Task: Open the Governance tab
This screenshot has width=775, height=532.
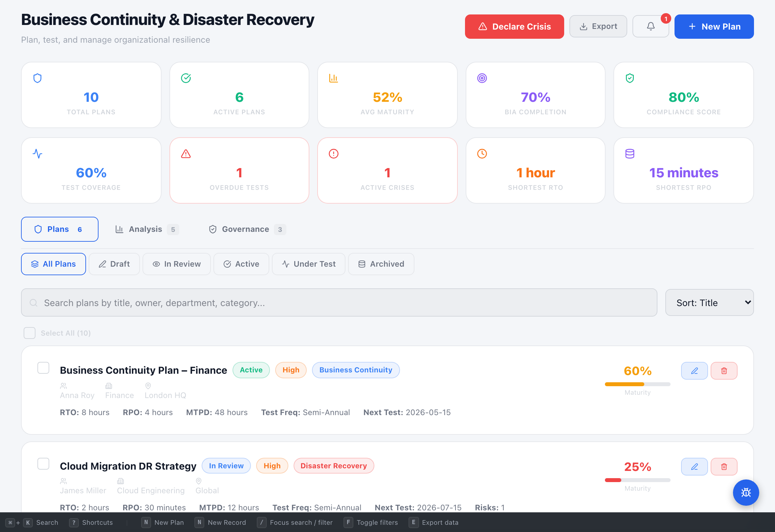Action: point(245,229)
